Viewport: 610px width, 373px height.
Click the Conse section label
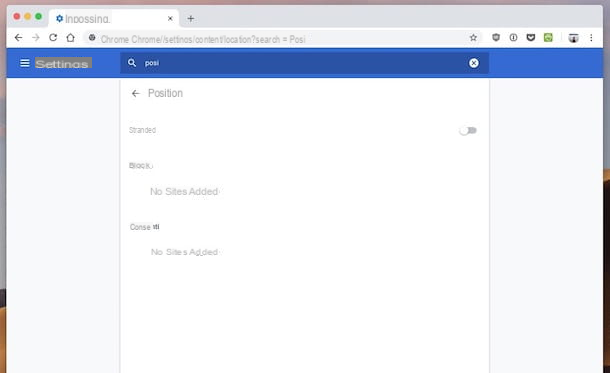tap(144, 227)
